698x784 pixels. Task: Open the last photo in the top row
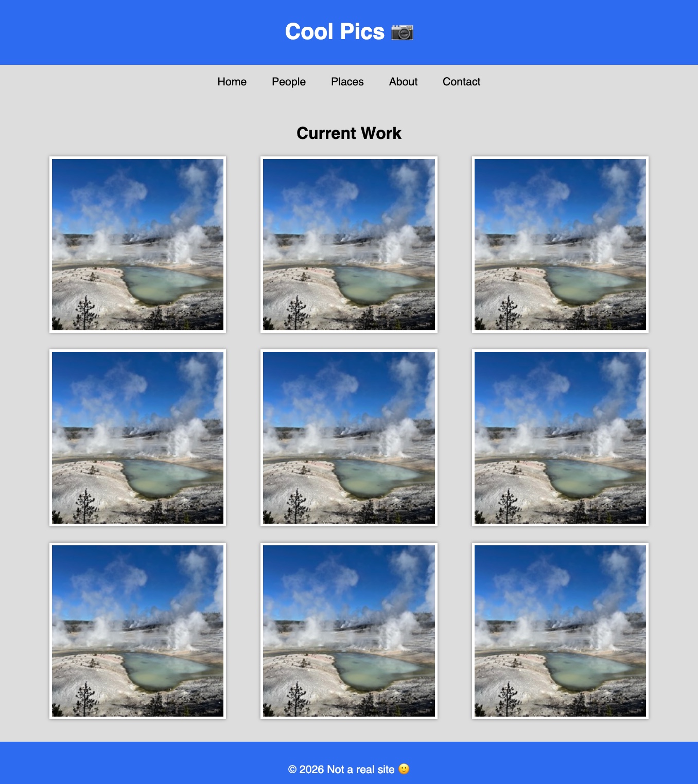560,244
